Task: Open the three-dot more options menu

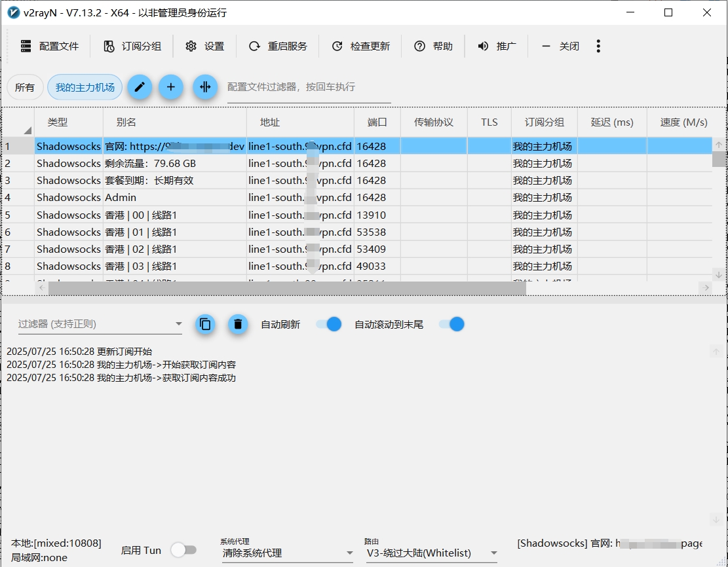Action: [x=598, y=46]
